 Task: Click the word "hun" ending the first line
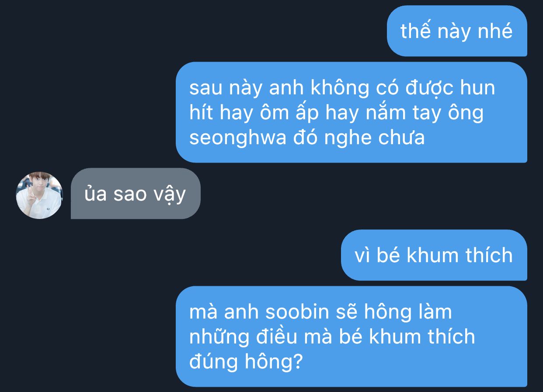point(477,88)
